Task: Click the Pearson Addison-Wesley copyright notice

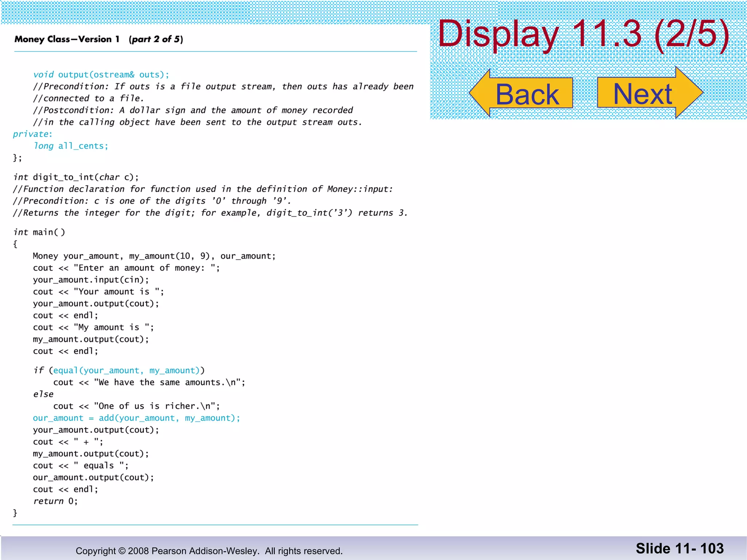Action: coord(209,551)
